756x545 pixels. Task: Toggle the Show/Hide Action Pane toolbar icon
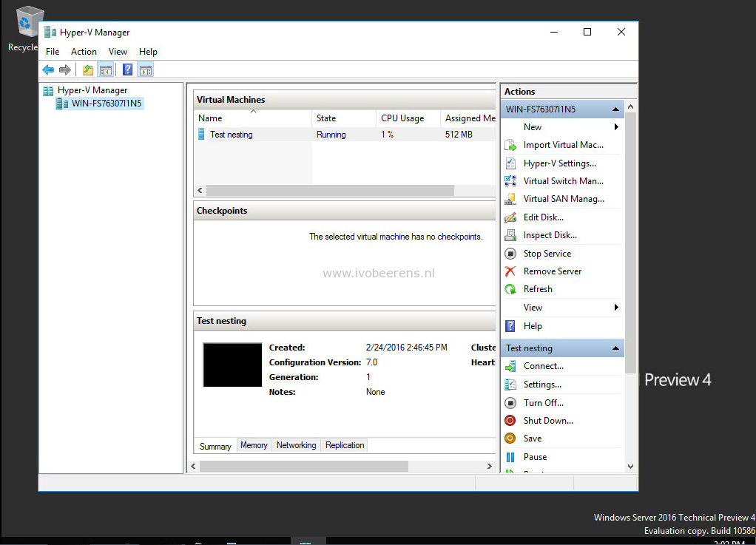point(146,70)
